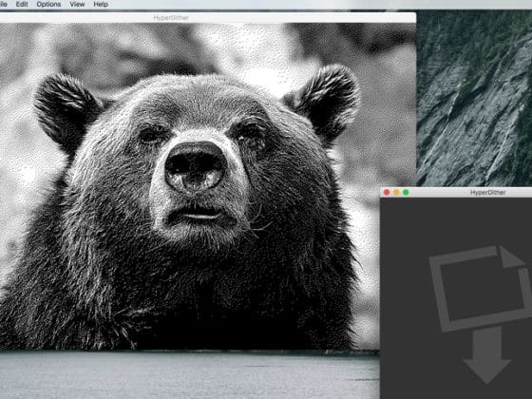Select the bear window's HyperDither title bar
The width and height of the screenshot is (532, 399).
[207, 18]
